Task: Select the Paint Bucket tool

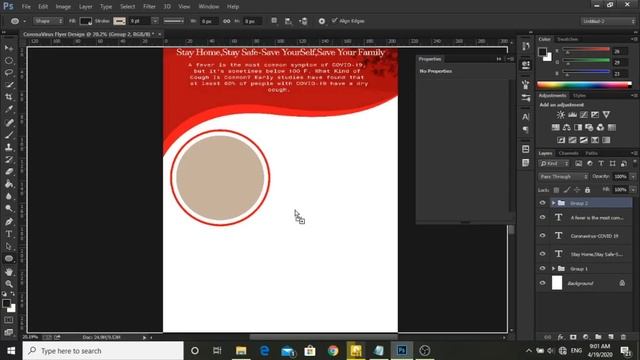Action: click(x=9, y=184)
